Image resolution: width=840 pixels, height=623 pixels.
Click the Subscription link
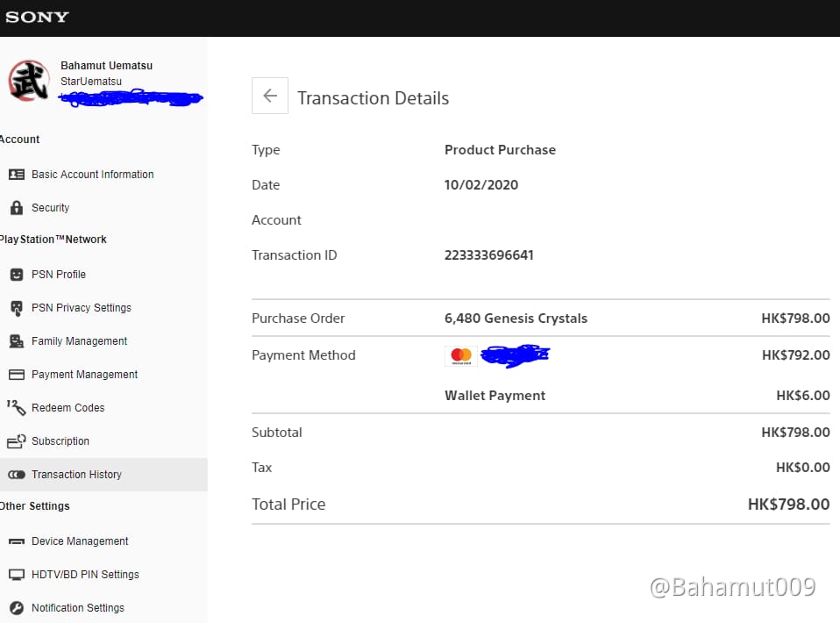point(61,440)
